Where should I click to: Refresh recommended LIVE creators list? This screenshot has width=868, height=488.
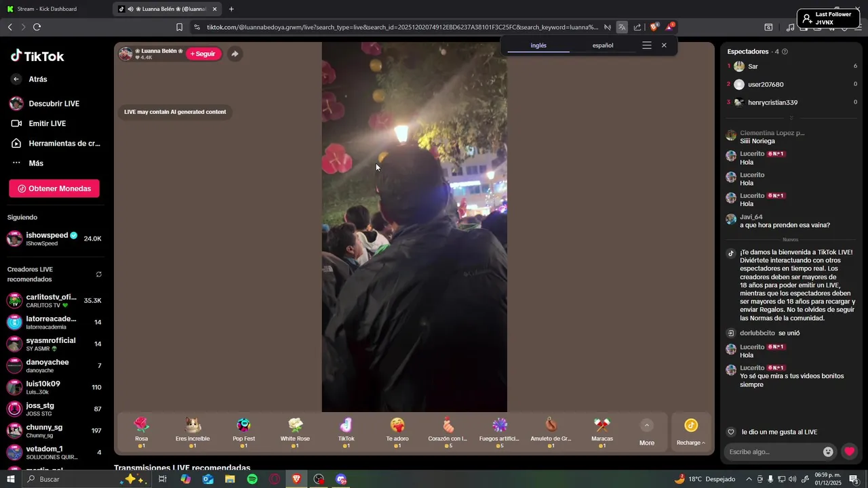click(99, 274)
